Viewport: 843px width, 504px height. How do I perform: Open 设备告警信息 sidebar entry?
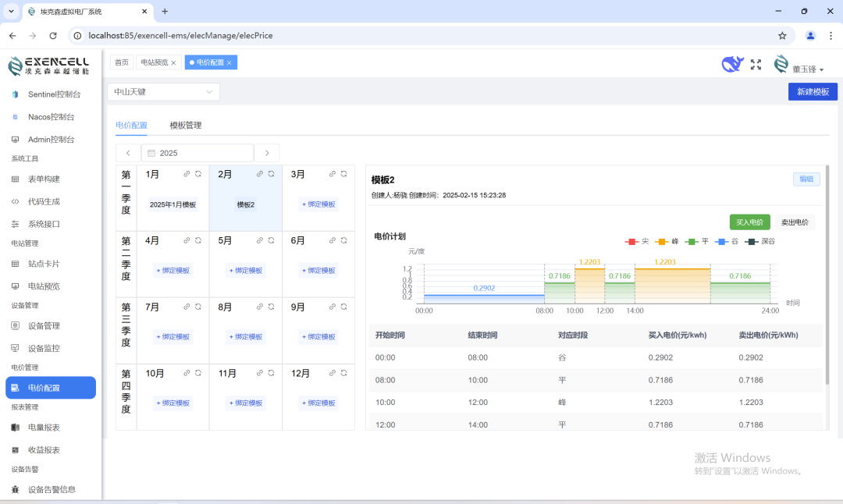(51, 489)
